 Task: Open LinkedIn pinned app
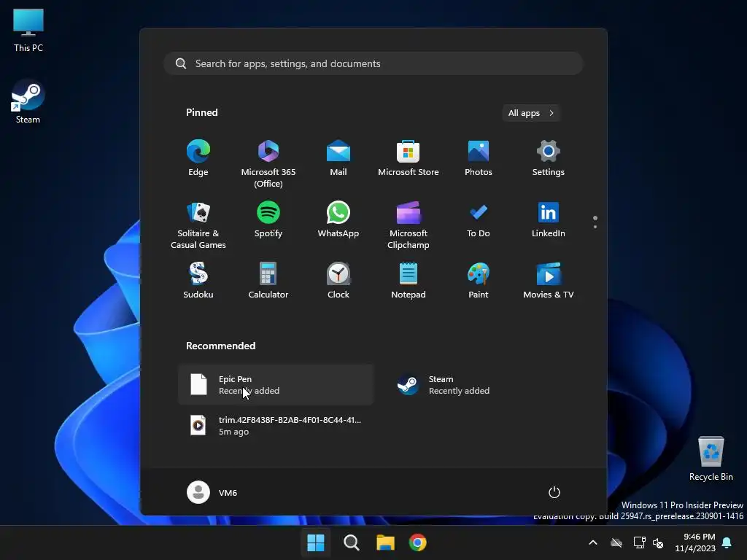pyautogui.click(x=549, y=219)
